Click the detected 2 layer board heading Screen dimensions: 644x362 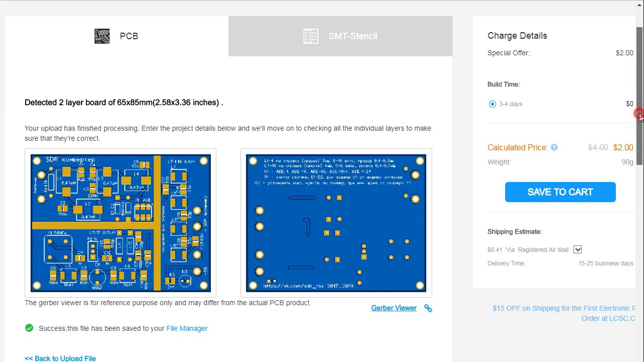click(124, 103)
